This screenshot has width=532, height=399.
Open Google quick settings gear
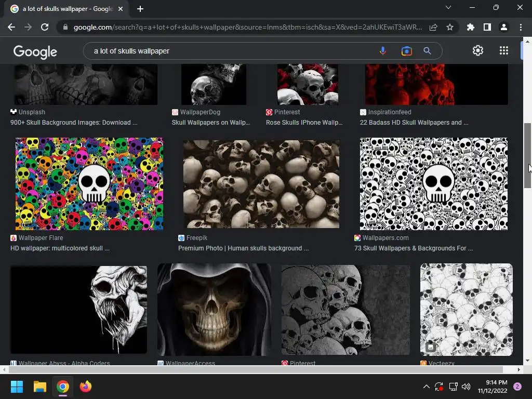tap(478, 50)
